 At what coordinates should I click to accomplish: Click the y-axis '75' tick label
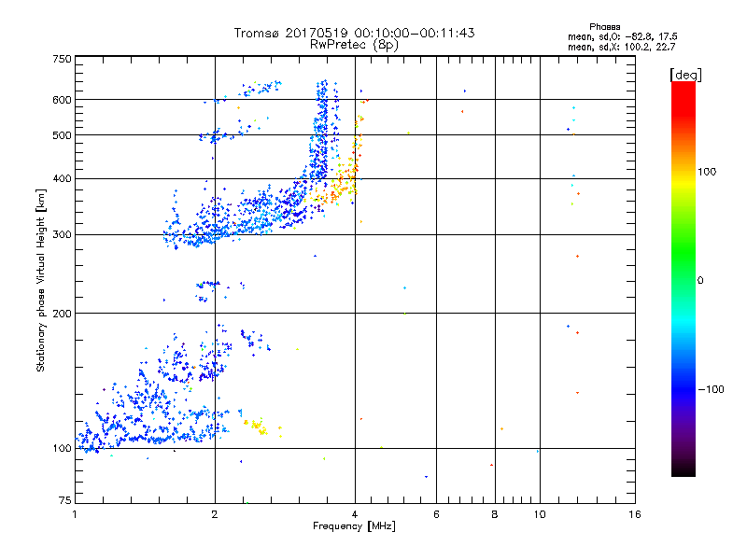(x=65, y=500)
